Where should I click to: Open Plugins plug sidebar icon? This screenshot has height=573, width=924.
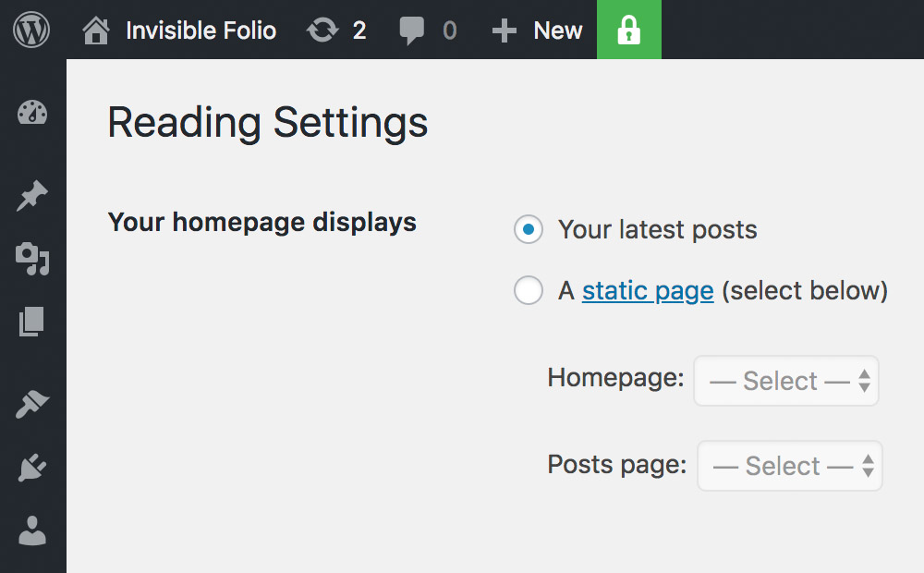[32, 469]
